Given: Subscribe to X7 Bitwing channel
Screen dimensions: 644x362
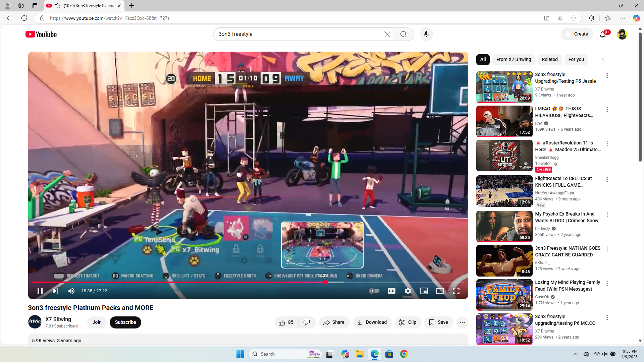Looking at the screenshot, I should pyautogui.click(x=125, y=322).
